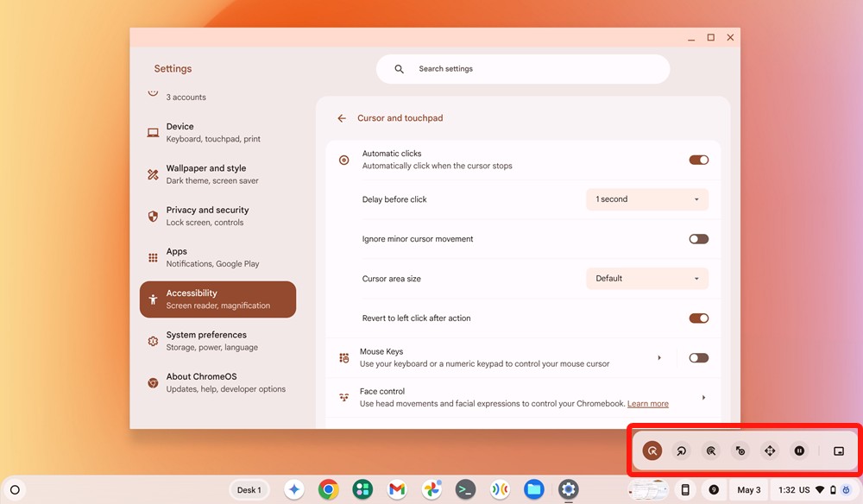Choose the drag and drop autoclick action

(x=740, y=450)
